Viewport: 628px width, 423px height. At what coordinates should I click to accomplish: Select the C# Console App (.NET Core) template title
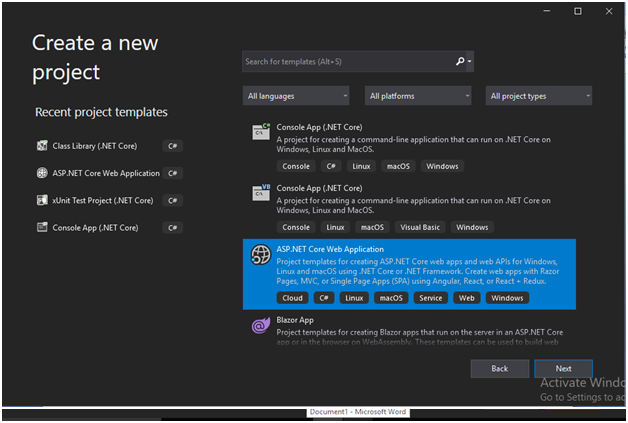click(x=319, y=127)
